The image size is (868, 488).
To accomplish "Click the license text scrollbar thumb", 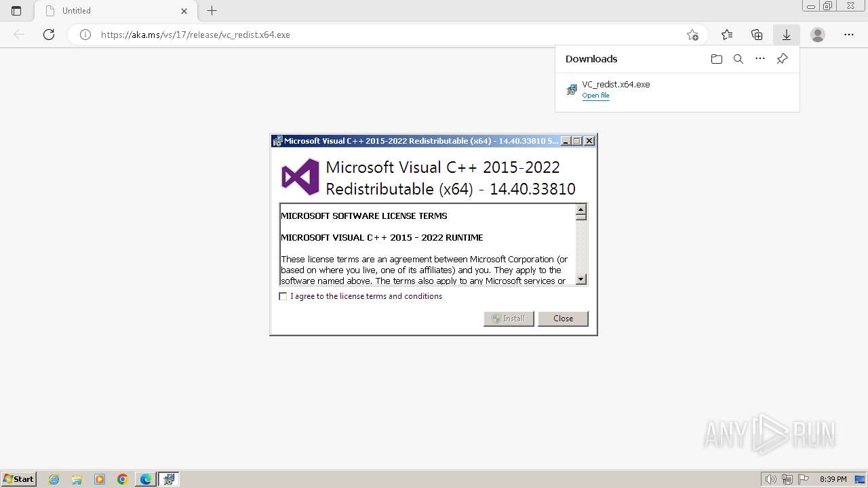I will [580, 217].
